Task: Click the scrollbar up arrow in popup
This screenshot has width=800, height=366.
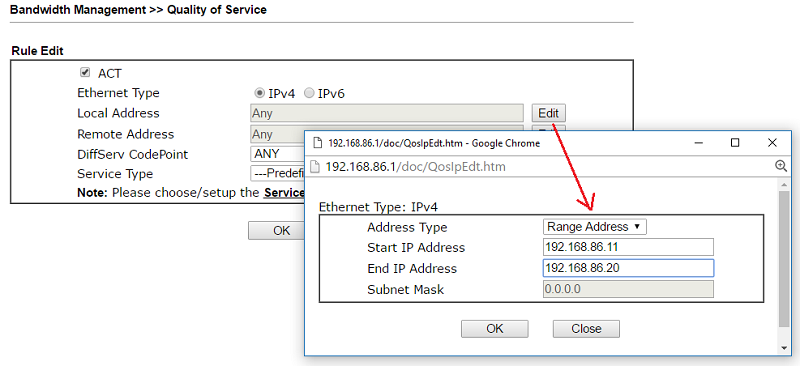Action: pyautogui.click(x=784, y=184)
